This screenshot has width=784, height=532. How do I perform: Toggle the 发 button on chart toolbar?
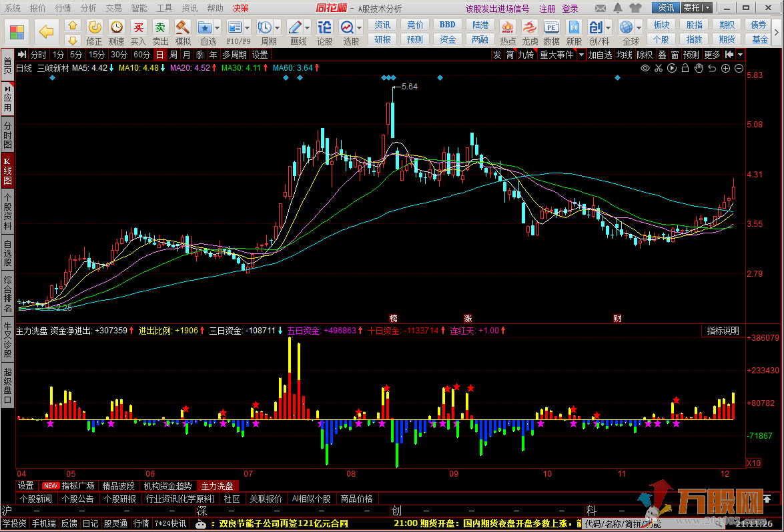tap(497, 55)
